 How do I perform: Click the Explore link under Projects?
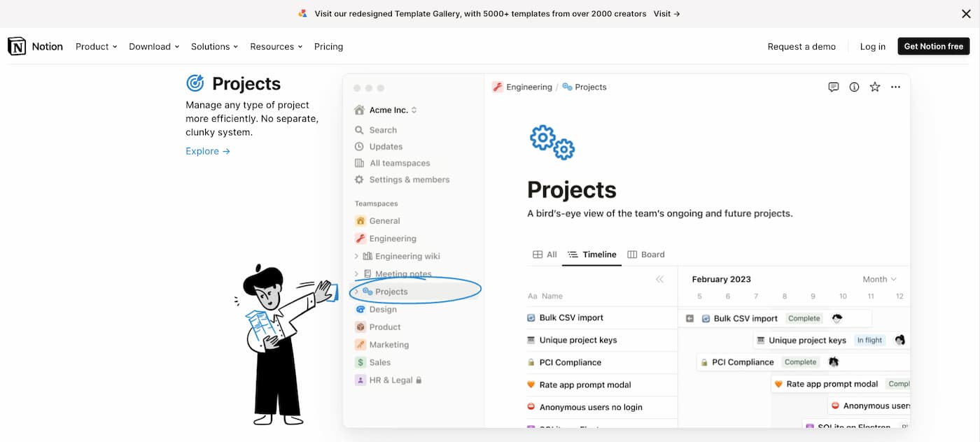tap(207, 150)
